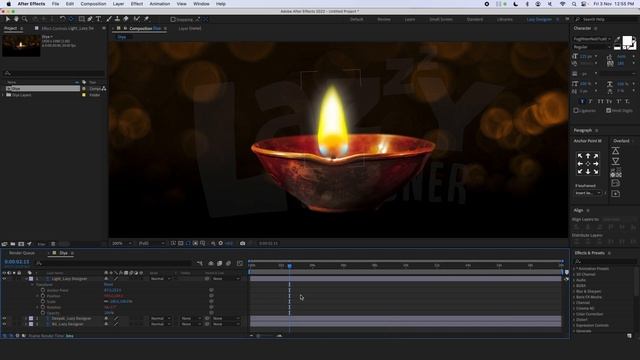
Task: Click Wi-Fi icon in menu bar
Action: click(x=562, y=4)
